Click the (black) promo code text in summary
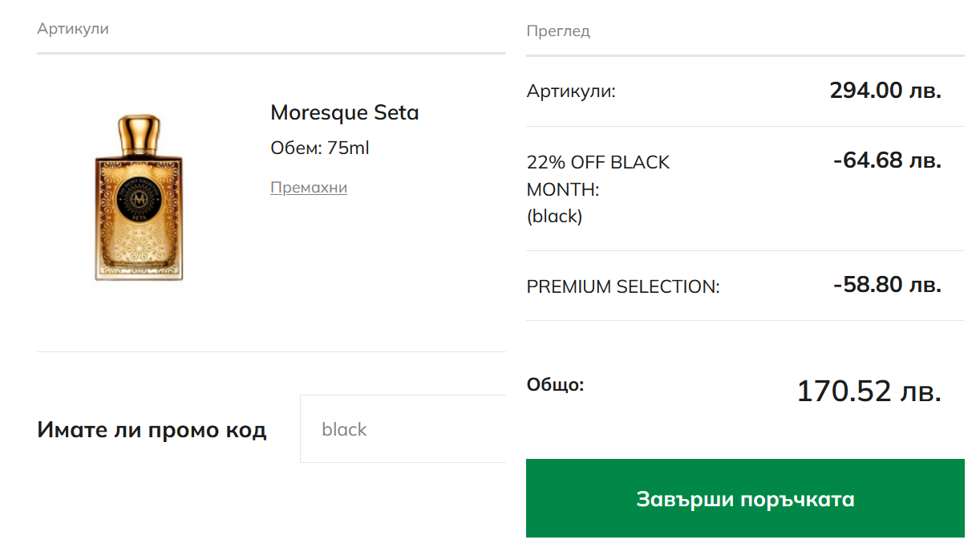Screen dimensions: 980x560 [554, 216]
